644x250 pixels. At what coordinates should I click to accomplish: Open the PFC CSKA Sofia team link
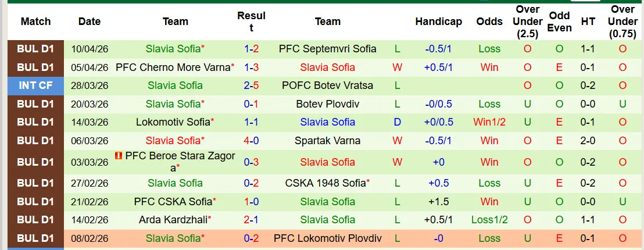[173, 202]
